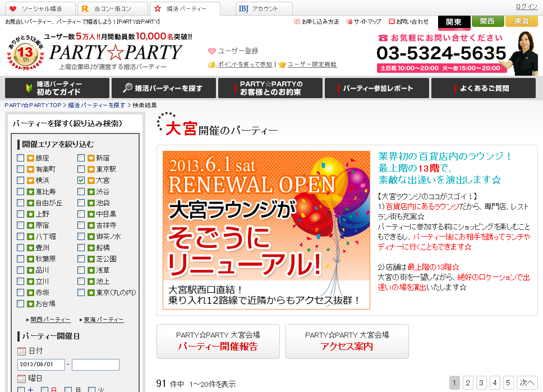Screen dimensions: 543x392
Task: Click the PARTY☆PARTY TOP breadcrumb link
Action: 33,105
